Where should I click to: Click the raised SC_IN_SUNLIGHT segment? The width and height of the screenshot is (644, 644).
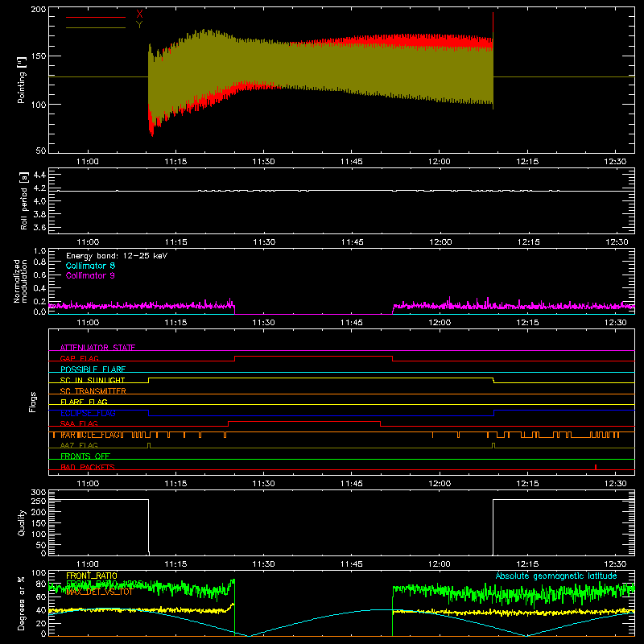[320, 378]
